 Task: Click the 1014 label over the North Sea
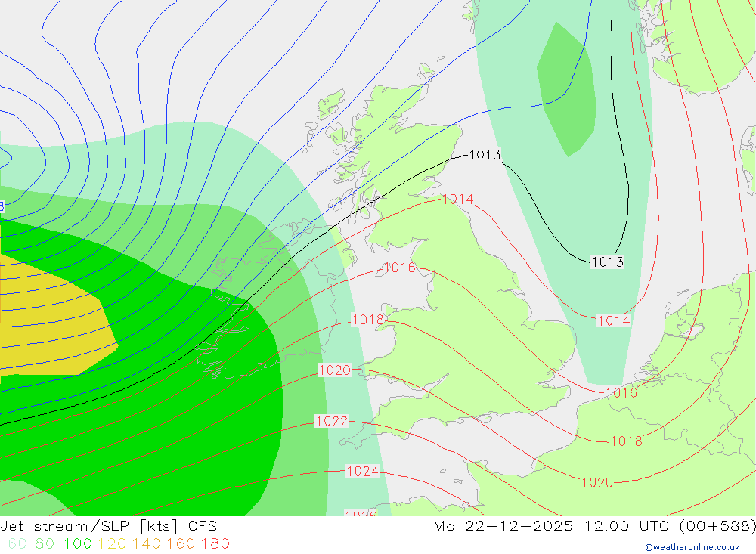click(614, 320)
